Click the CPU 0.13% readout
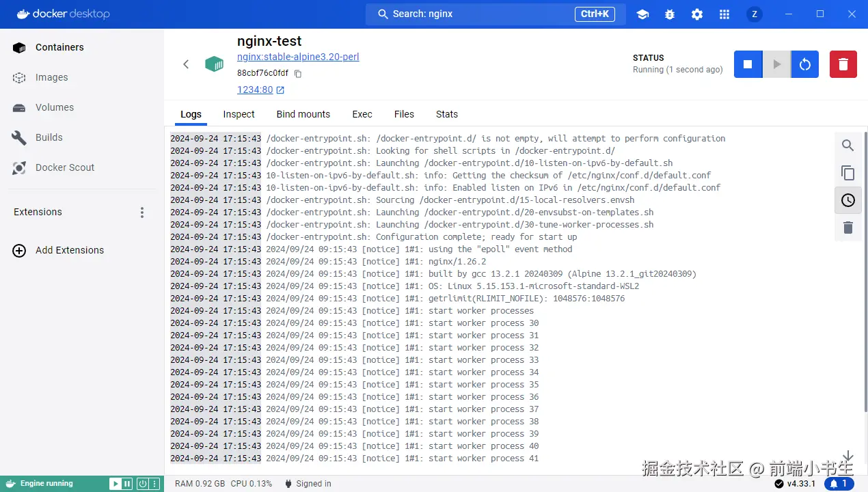The image size is (868, 492). coord(251,484)
